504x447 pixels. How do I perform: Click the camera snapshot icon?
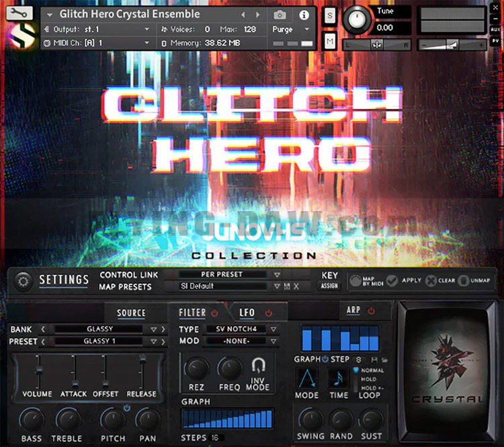pyautogui.click(x=280, y=15)
